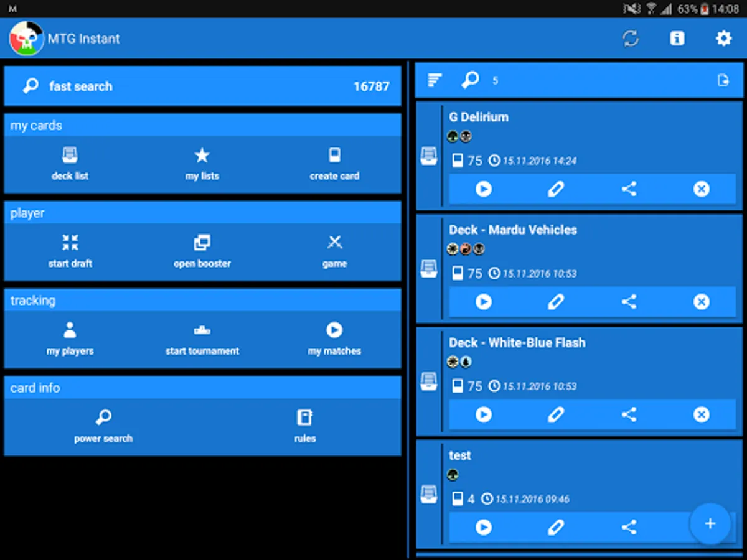The width and height of the screenshot is (747, 560).
Task: Edit the test deck
Action: [x=556, y=528]
